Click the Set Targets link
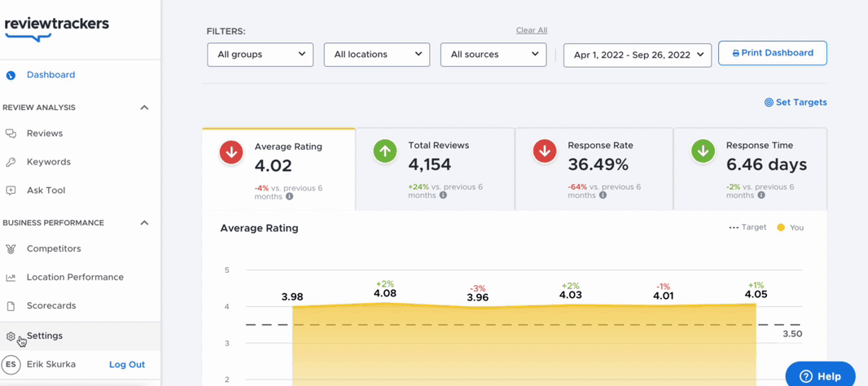868x386 pixels. click(796, 103)
